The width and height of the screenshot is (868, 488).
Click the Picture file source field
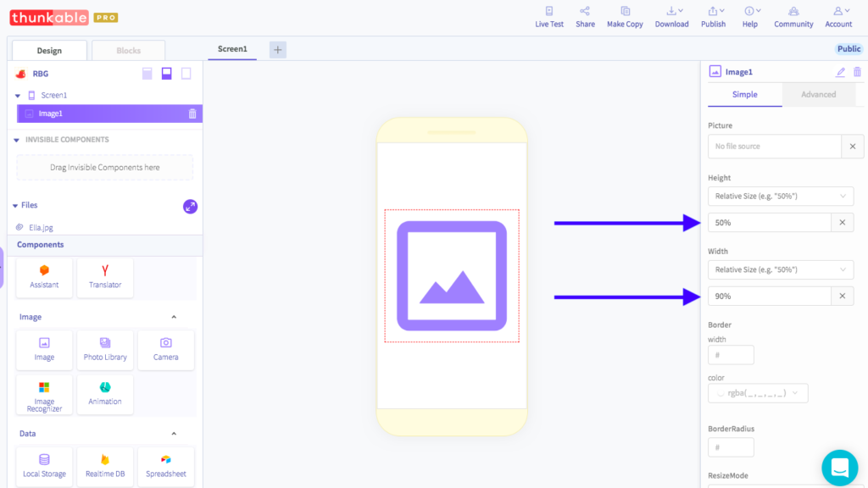pos(775,147)
